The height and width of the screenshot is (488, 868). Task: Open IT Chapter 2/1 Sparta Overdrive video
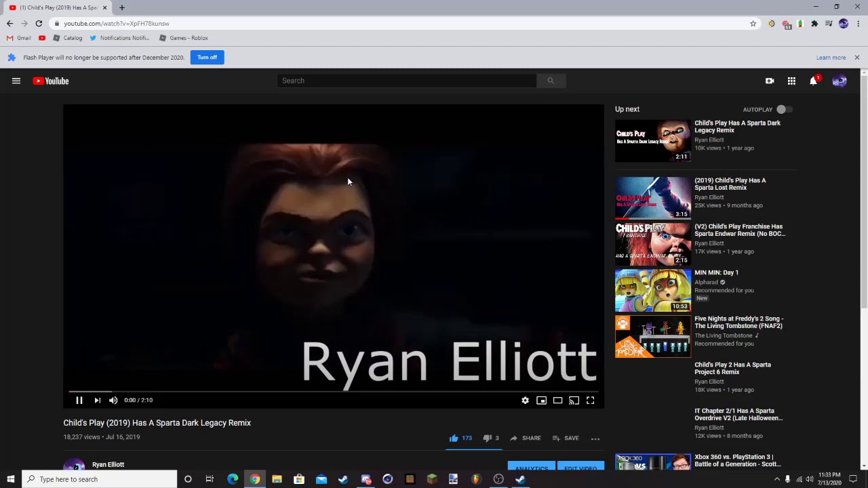738,415
